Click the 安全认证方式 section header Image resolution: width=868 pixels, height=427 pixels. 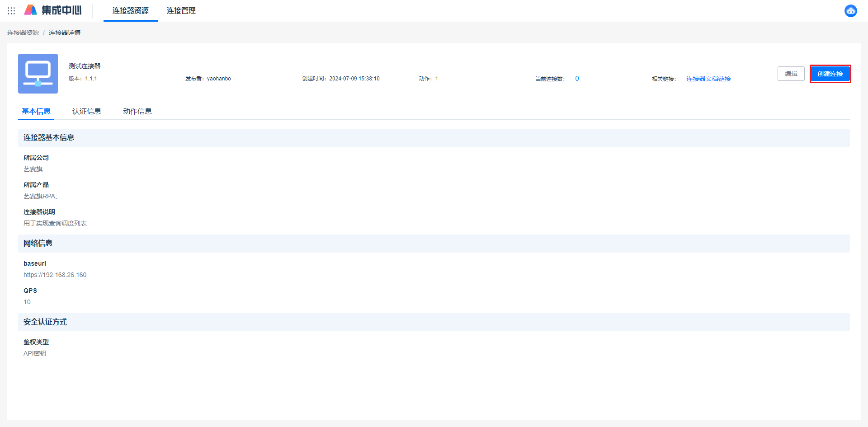434,322
